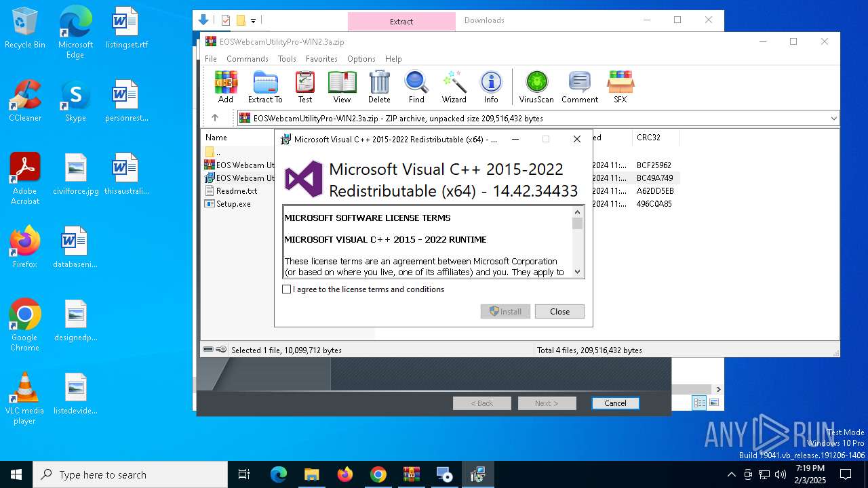Open the Wizard wand icon
The width and height of the screenshot is (868, 488).
[454, 87]
